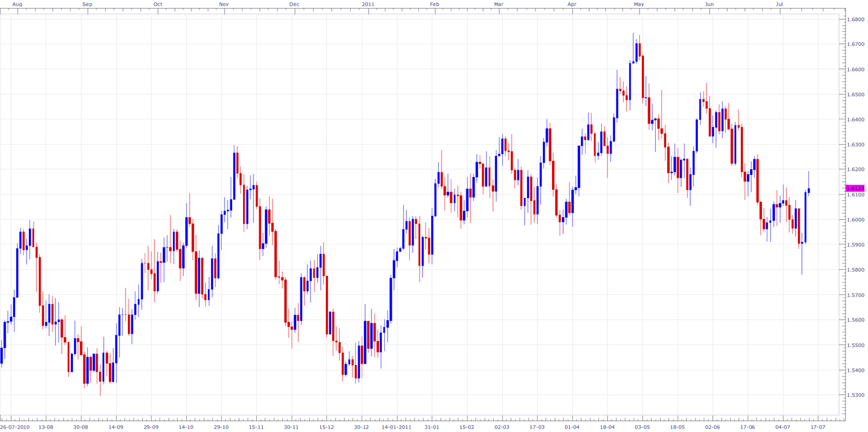Click the 14-09 date on bottom axis
The width and height of the screenshot is (868, 432).
[x=116, y=427]
